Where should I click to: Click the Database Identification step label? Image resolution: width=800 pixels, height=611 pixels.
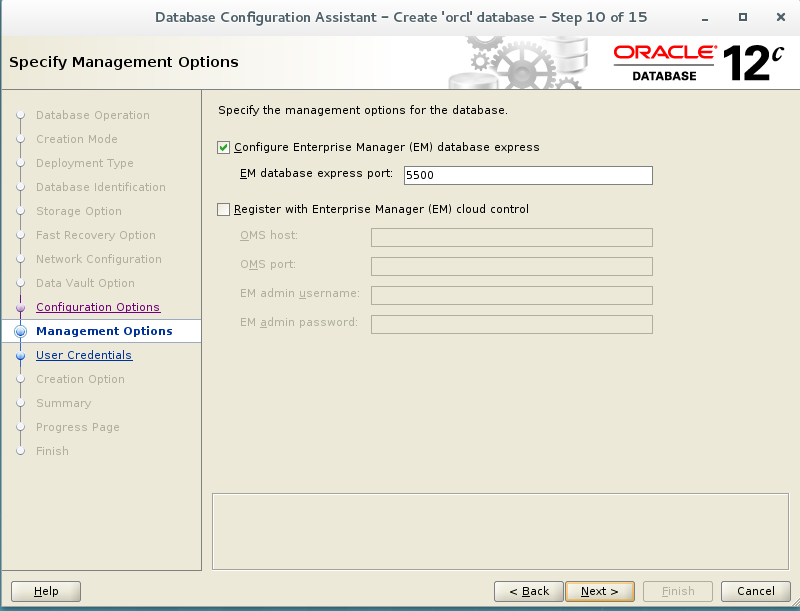coord(101,187)
